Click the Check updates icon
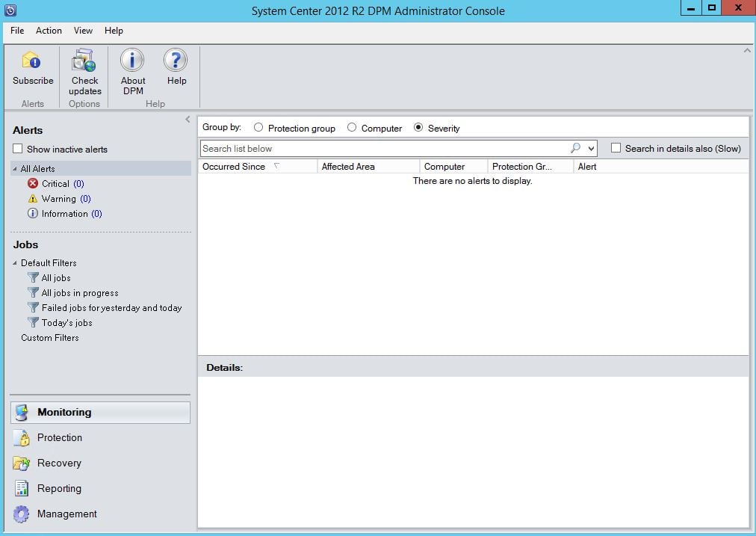The image size is (756, 536). 84,60
